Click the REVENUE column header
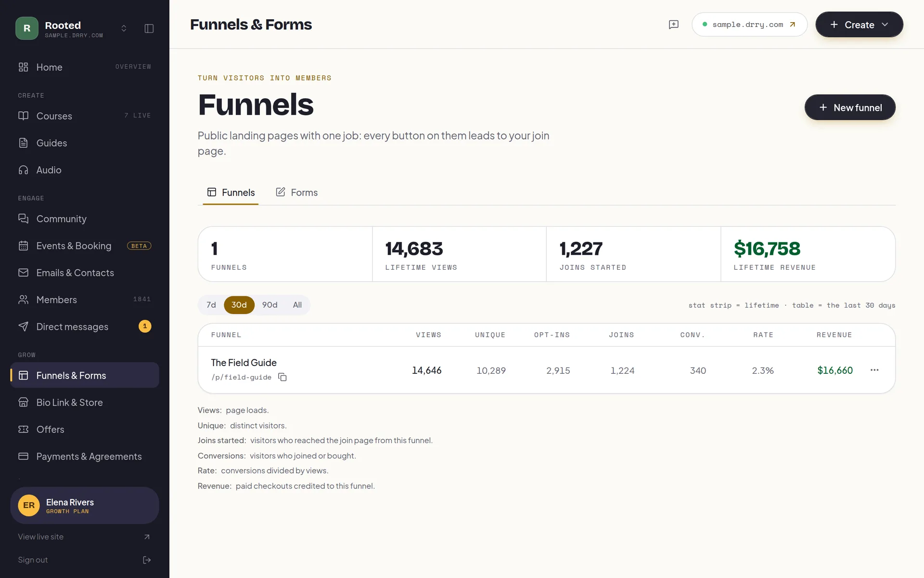The width and height of the screenshot is (924, 578). [x=834, y=335]
